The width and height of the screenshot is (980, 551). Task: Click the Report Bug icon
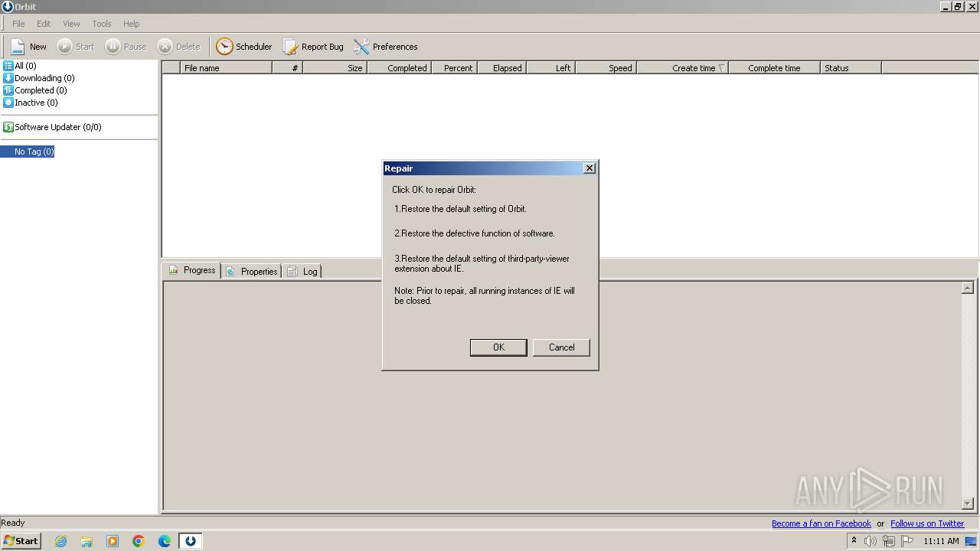[x=290, y=47]
